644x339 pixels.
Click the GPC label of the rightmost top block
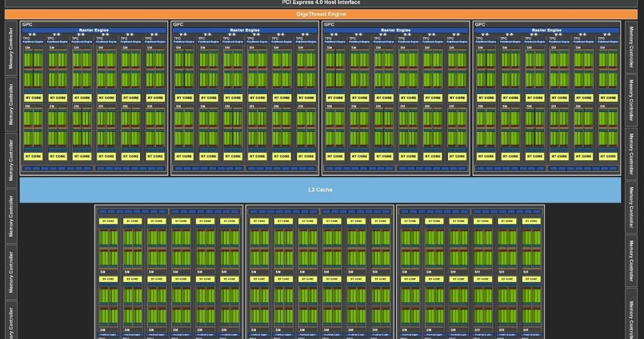480,24
